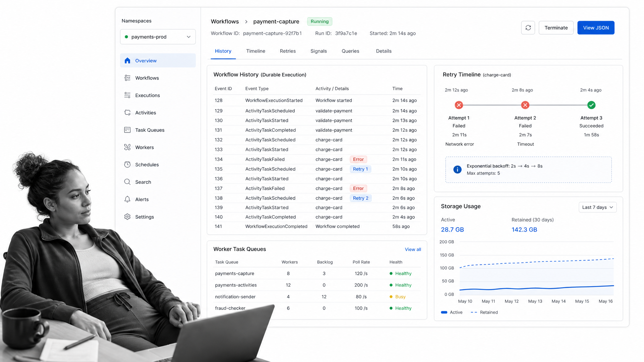Open the Schedules sidebar item
The height and width of the screenshot is (362, 644).
[x=158, y=164]
